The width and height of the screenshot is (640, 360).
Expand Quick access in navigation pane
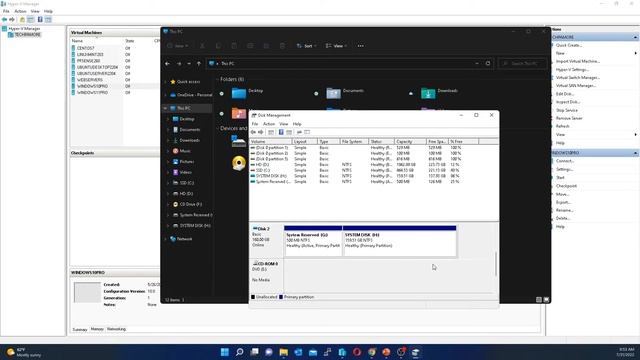pyautogui.click(x=165, y=82)
